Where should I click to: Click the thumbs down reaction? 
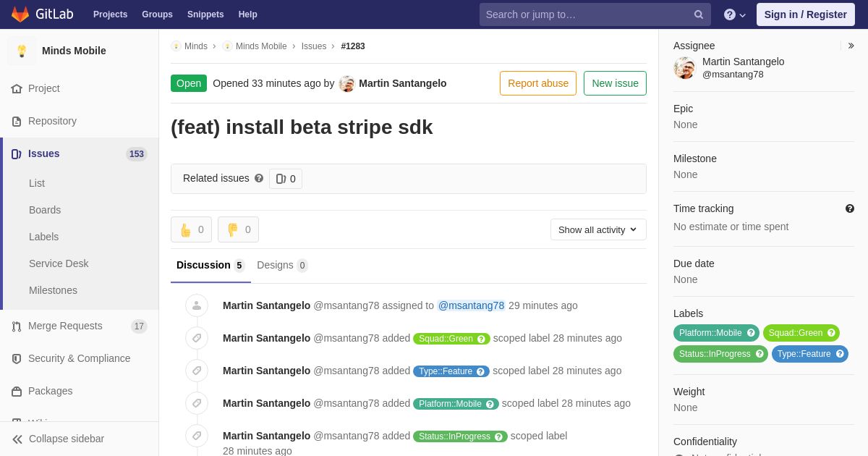point(238,229)
